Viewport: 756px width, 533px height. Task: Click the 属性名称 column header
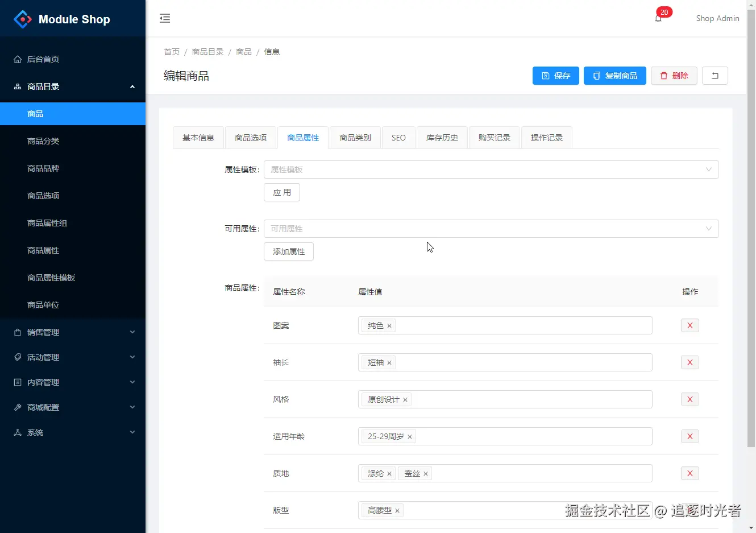tap(289, 292)
